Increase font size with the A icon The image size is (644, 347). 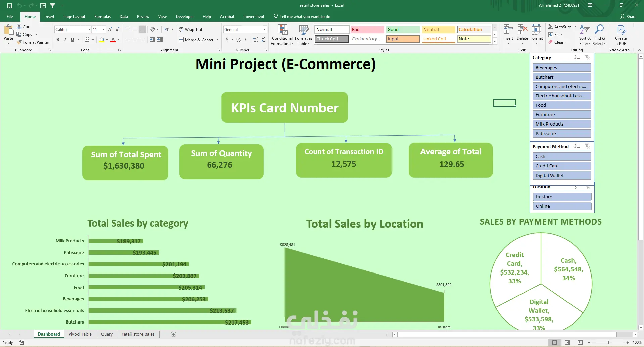[110, 30]
